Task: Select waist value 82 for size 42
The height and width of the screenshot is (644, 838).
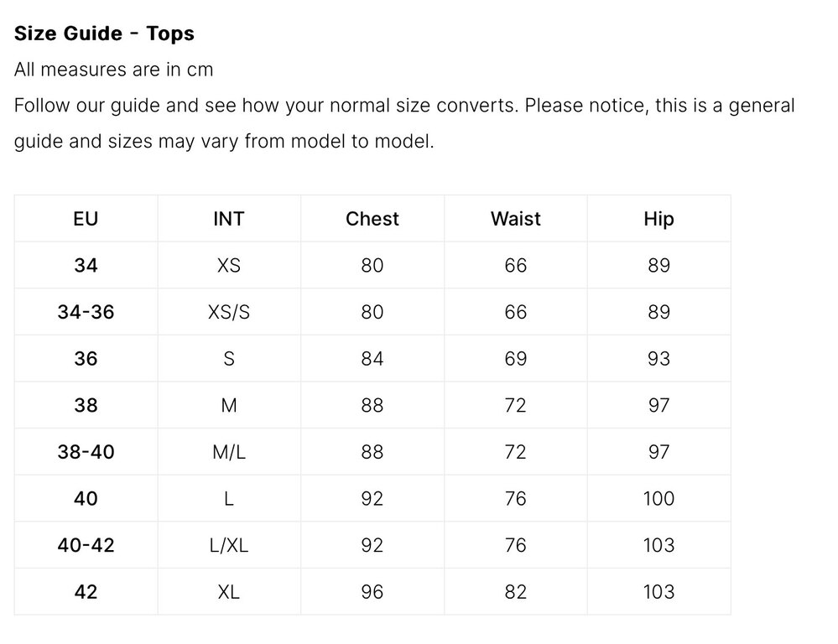Action: coord(516,592)
